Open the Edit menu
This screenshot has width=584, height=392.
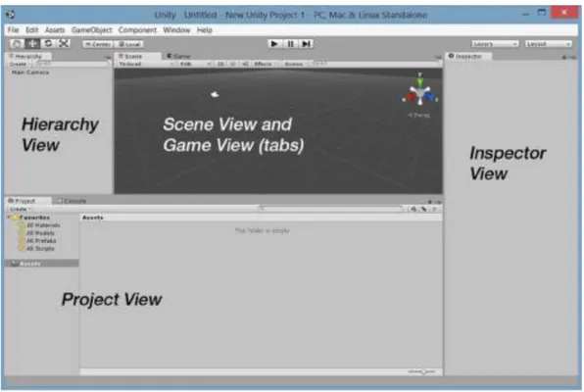32,30
